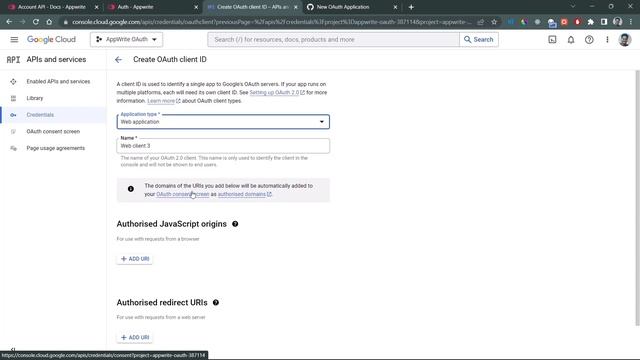Open the Google Cloud navigation menu
The width and height of the screenshot is (640, 360).
(x=14, y=40)
